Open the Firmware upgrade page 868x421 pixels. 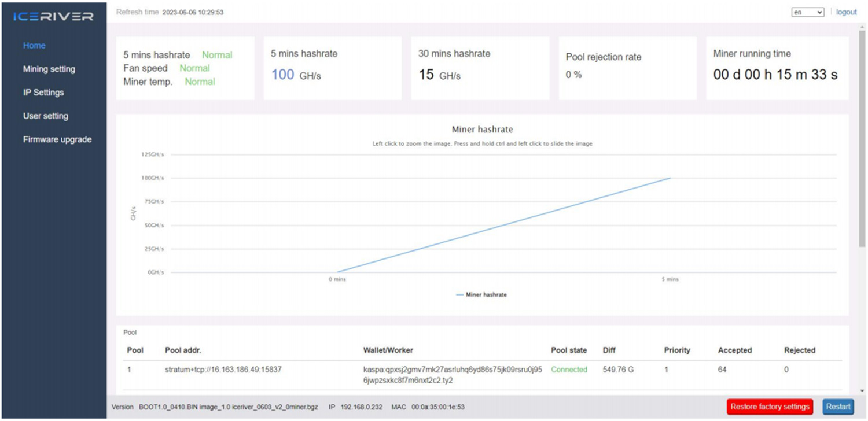pos(57,139)
